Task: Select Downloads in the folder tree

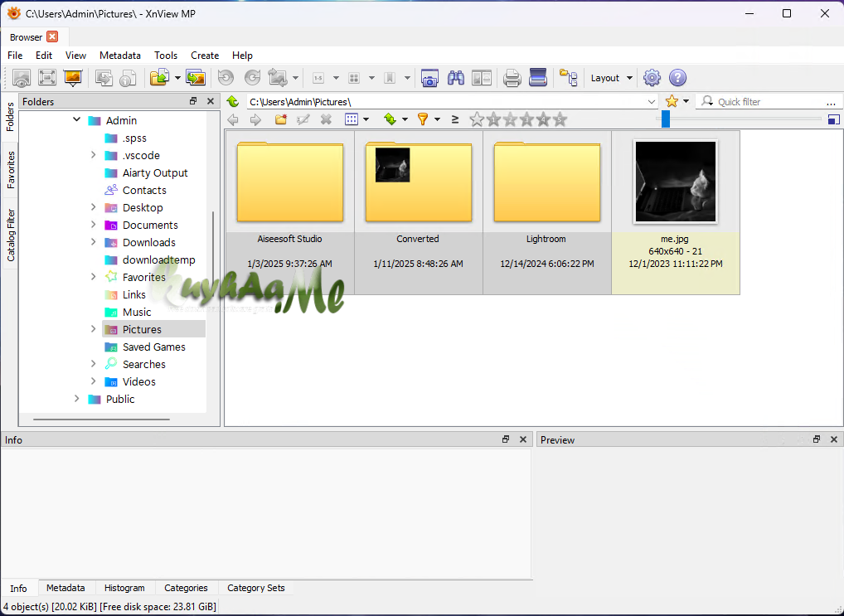Action: tap(148, 242)
